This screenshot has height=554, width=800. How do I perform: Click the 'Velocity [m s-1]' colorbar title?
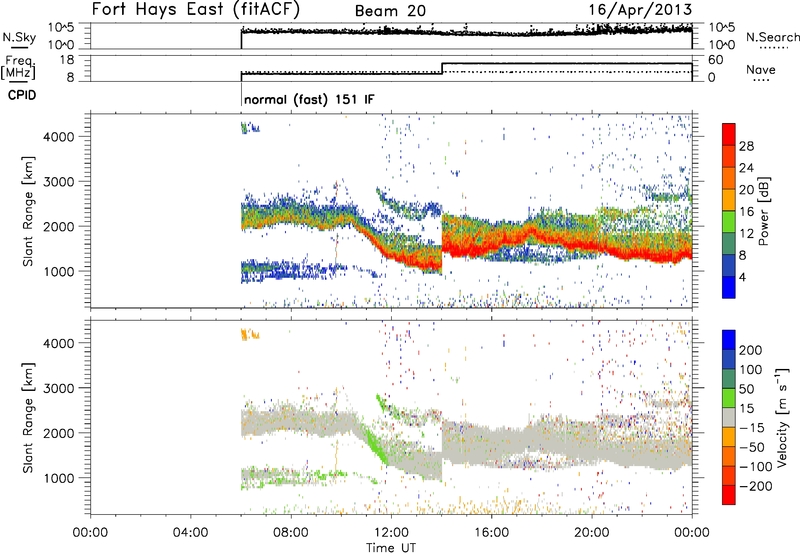tap(782, 417)
